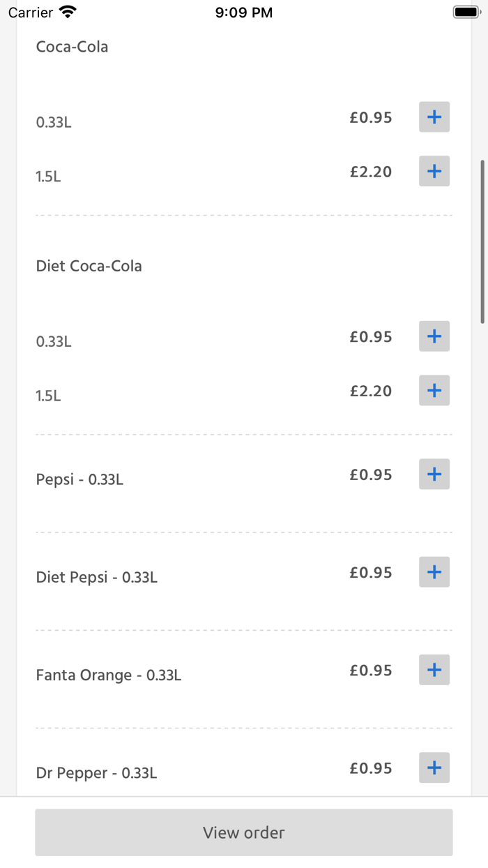Image resolution: width=488 pixels, height=868 pixels.
Task: Add Diet Coca-Cola 1.5L plus button
Action: [434, 390]
